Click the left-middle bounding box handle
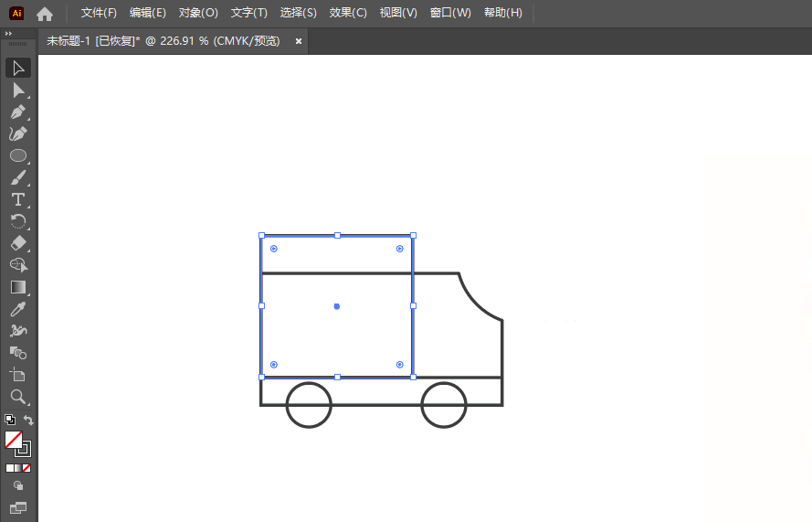 tap(261, 306)
